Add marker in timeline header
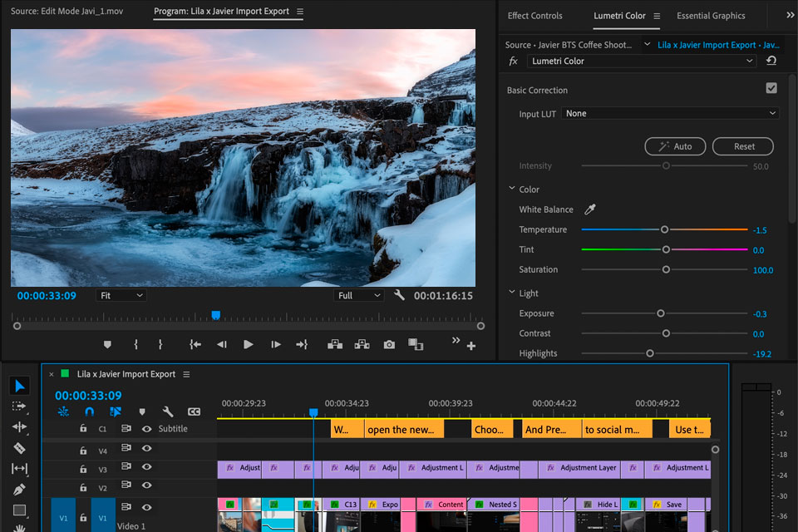 pyautogui.click(x=142, y=411)
